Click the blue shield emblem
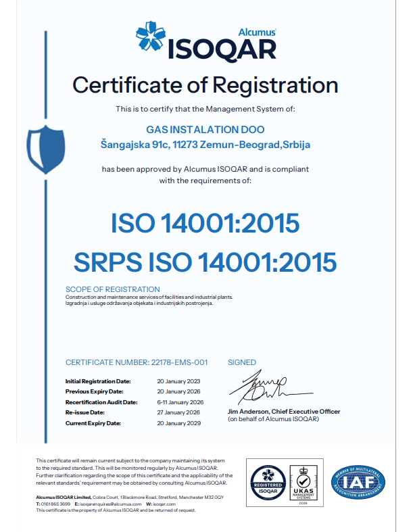 [46, 149]
